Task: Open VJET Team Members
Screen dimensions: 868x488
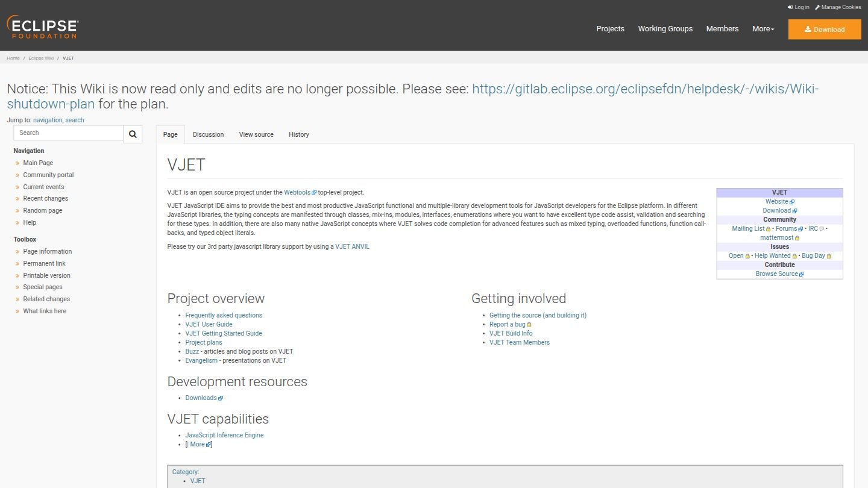Action: tap(520, 342)
